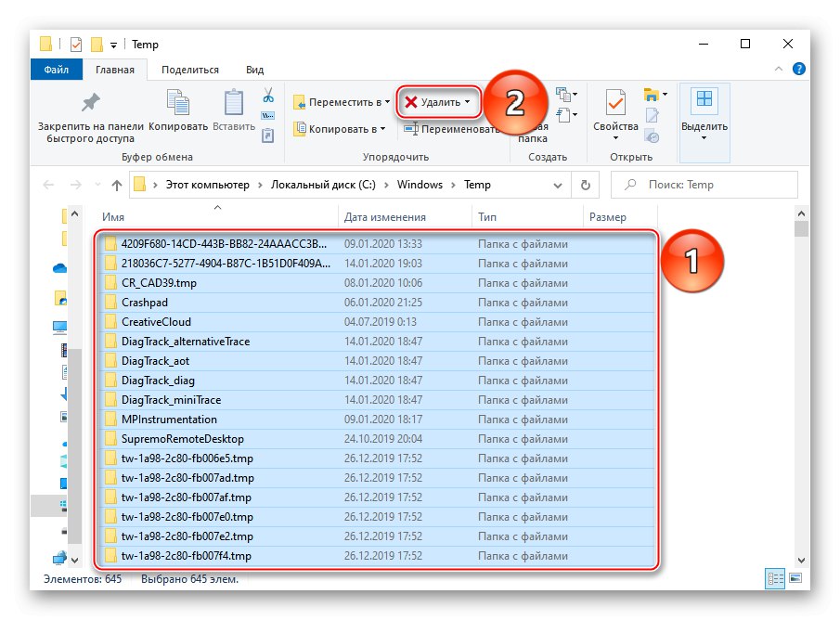The image size is (840, 620).
Task: Click This PC monitor icon in sidebar
Action: (x=60, y=327)
